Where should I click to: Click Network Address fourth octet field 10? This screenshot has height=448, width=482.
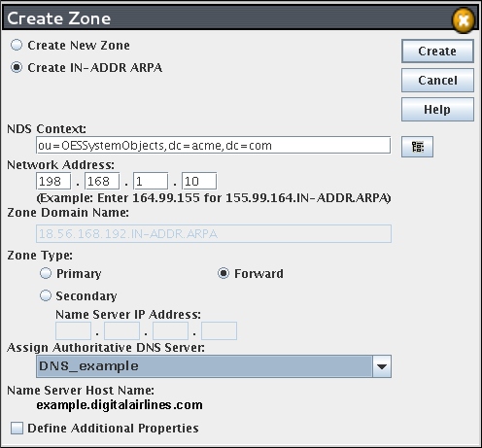(x=199, y=181)
